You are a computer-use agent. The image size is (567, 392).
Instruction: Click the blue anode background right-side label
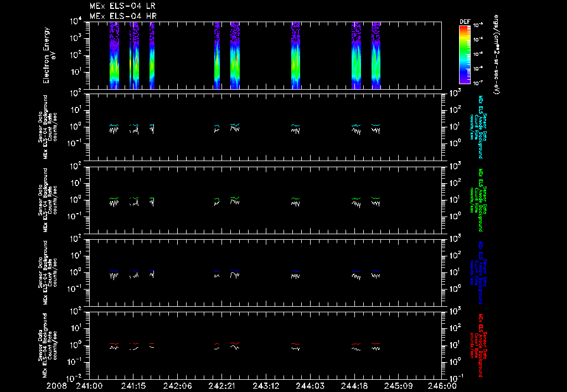click(x=478, y=272)
